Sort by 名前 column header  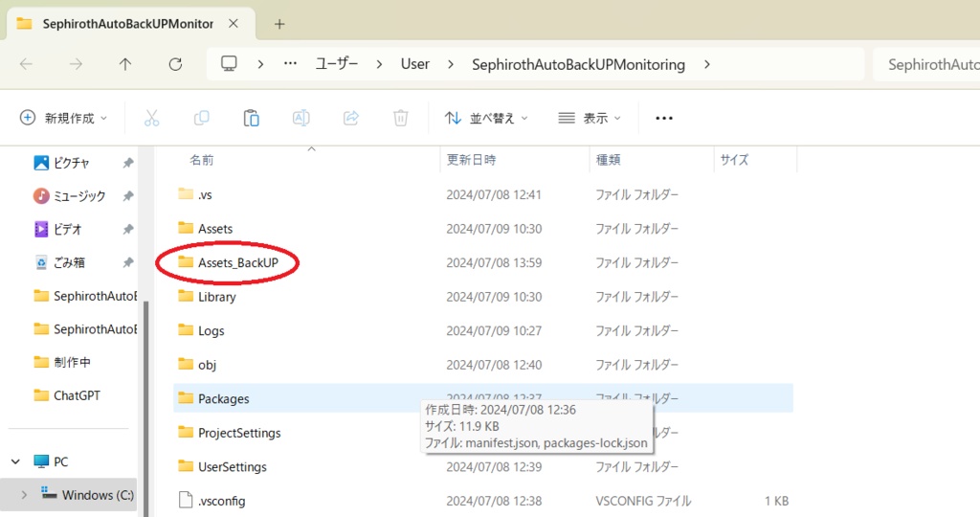coord(202,160)
